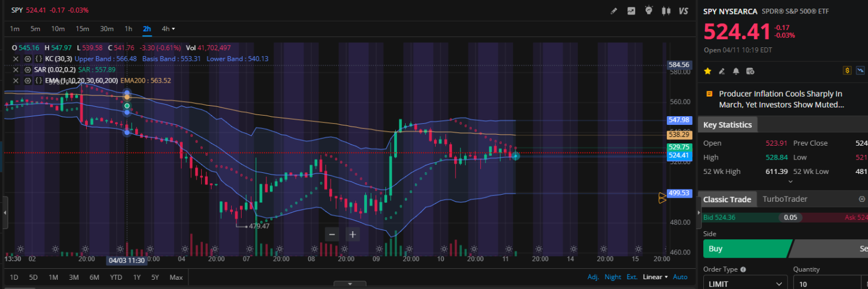Toggle Ext. extended hours display
This screenshot has height=289, width=868.
click(x=632, y=277)
